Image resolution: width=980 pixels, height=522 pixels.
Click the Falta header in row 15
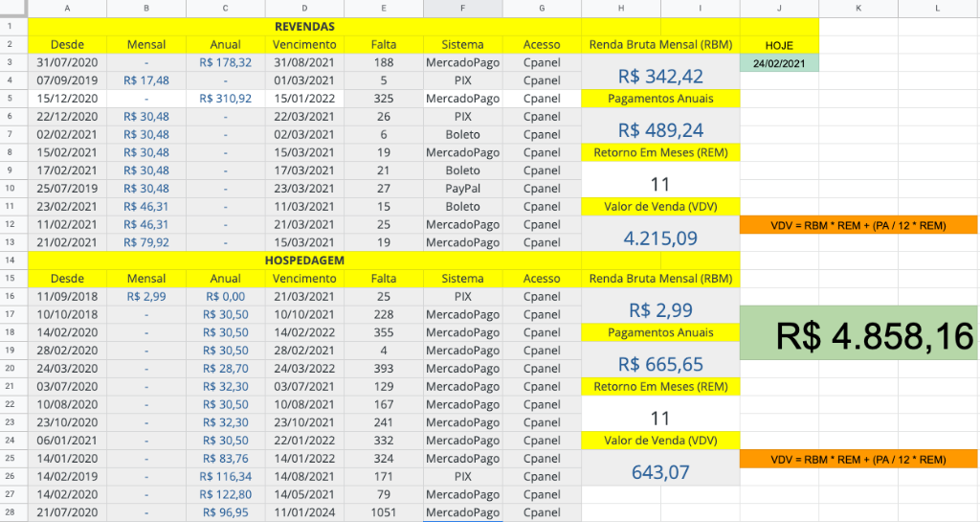[x=384, y=278]
